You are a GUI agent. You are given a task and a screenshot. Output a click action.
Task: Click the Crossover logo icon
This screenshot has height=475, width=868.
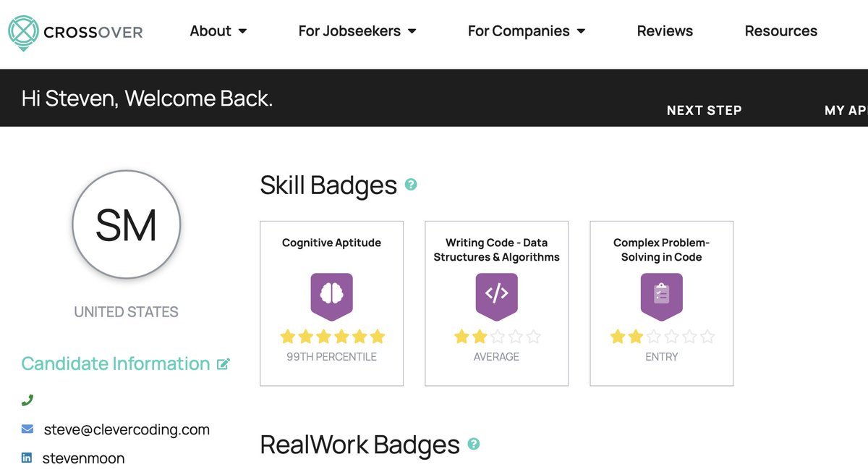coord(22,32)
